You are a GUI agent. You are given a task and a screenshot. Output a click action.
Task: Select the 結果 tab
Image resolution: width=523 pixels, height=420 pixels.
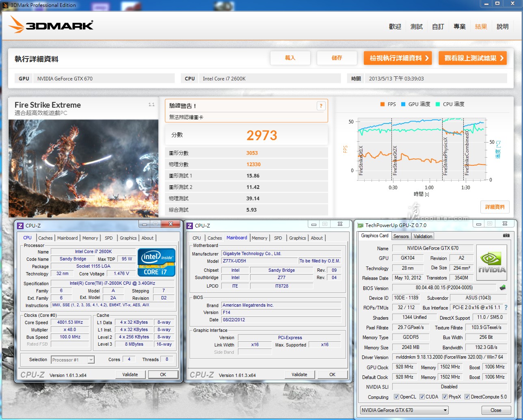tap(481, 26)
